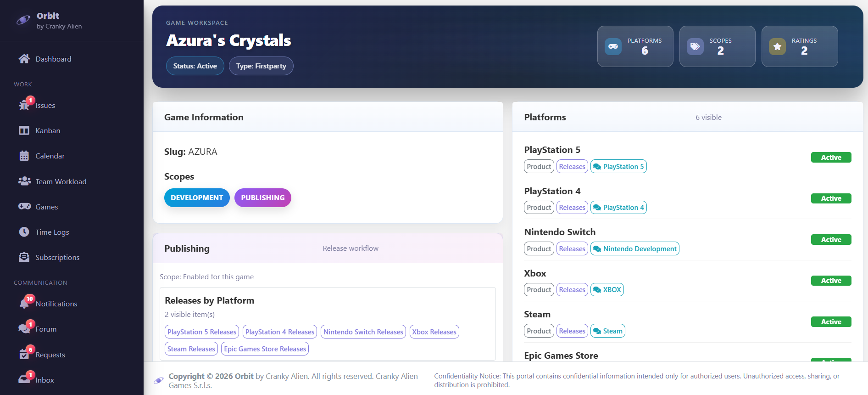Open Time Logs from sidebar
Screen dimensions: 868x395
[72, 232]
